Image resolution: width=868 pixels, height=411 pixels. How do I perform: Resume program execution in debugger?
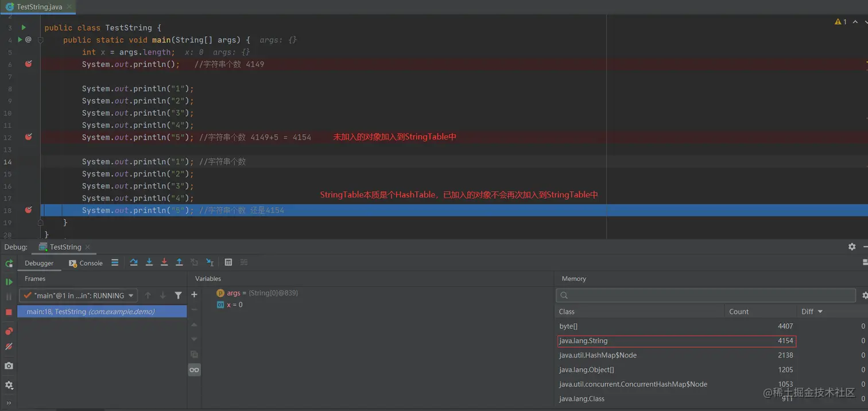9,282
